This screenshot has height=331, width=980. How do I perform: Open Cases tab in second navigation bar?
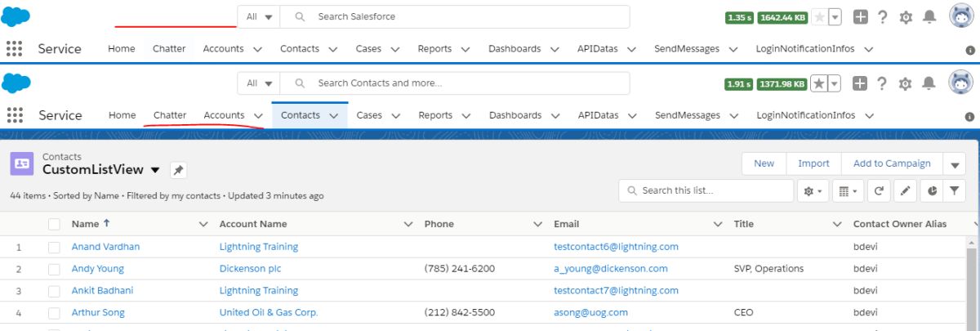point(369,115)
